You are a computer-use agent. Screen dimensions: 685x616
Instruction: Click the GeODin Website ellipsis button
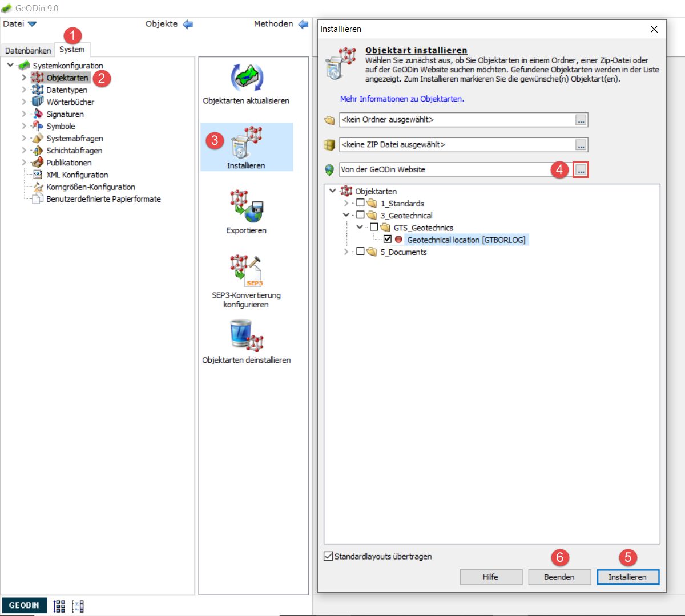click(581, 170)
